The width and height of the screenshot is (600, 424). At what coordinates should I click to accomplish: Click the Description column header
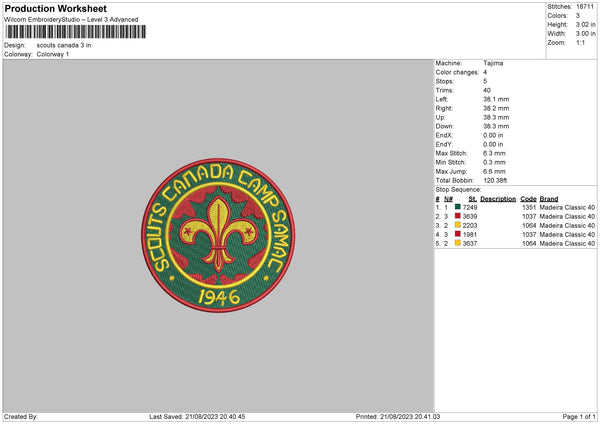click(498, 199)
